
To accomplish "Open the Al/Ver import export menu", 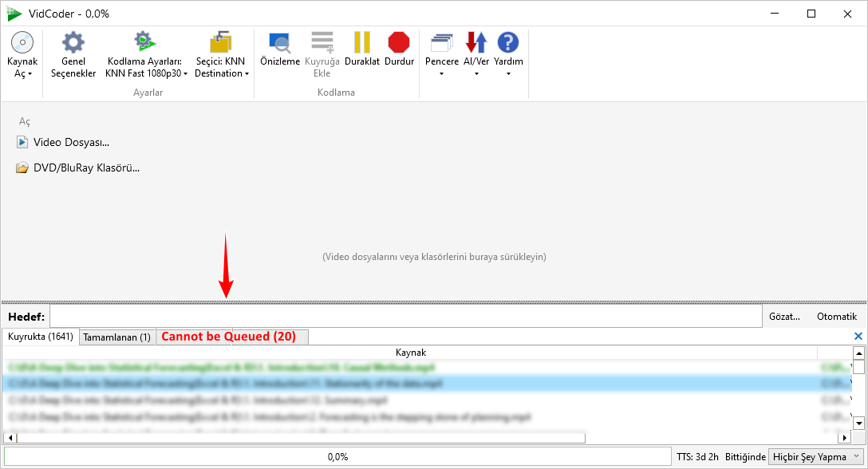I will pos(476,54).
